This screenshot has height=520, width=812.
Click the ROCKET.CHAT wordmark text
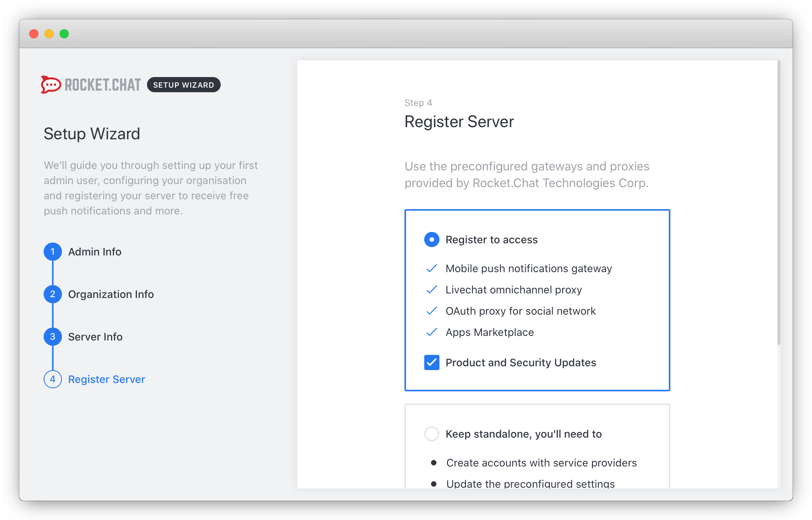[x=103, y=85]
